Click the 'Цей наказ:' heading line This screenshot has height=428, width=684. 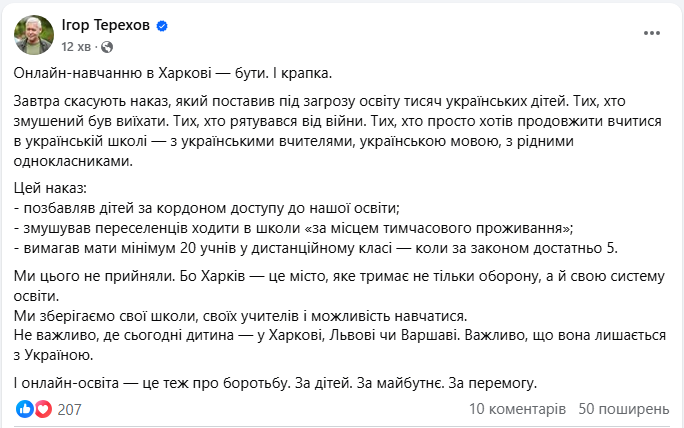(52, 188)
